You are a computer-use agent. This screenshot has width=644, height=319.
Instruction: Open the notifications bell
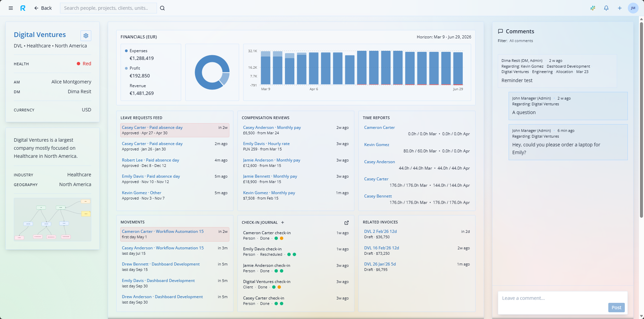coord(606,8)
